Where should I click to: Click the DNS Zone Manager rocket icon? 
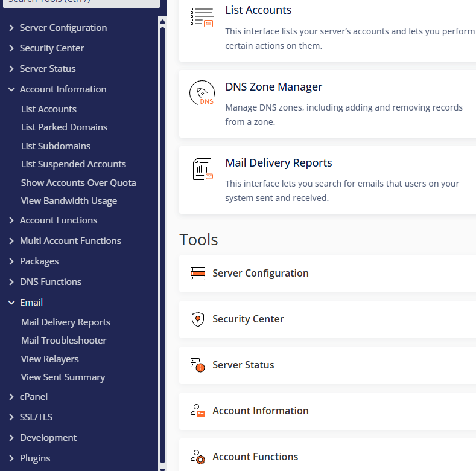click(x=202, y=94)
